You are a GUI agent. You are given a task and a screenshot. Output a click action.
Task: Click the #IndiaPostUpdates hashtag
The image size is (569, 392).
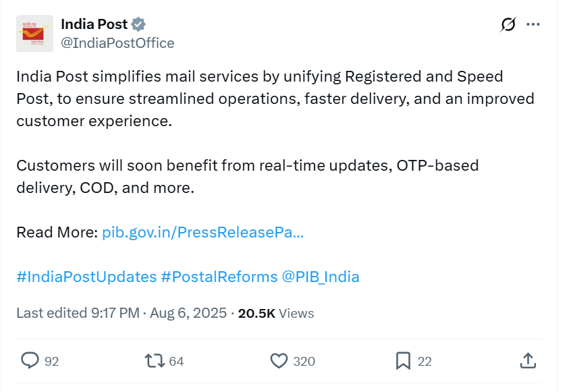pos(86,277)
